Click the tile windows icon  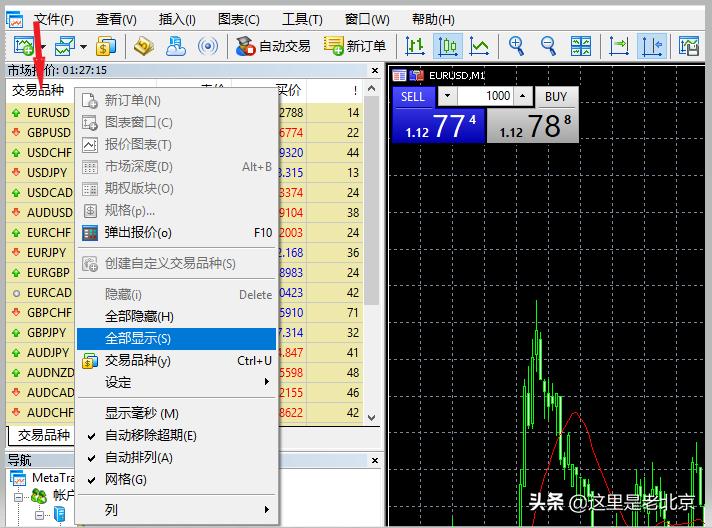[x=581, y=45]
